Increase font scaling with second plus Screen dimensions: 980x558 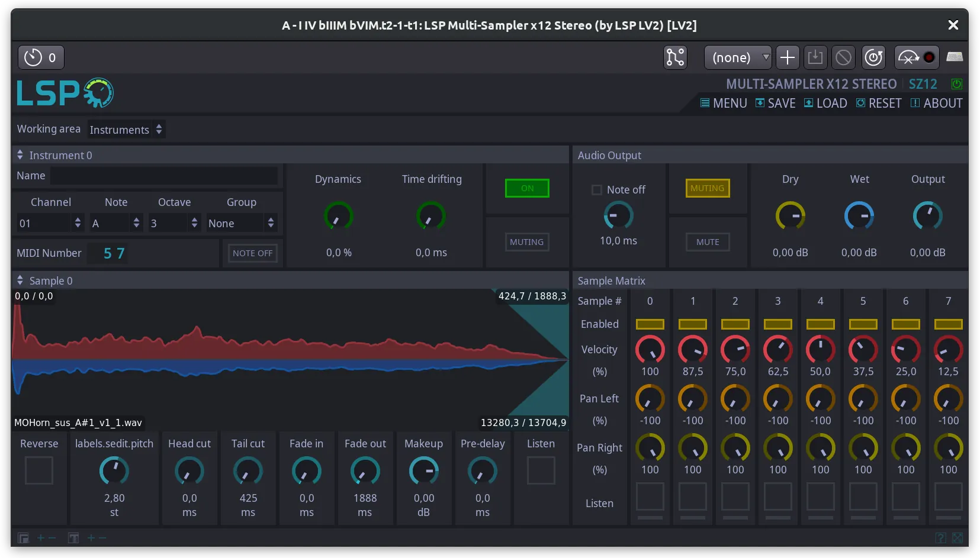91,538
